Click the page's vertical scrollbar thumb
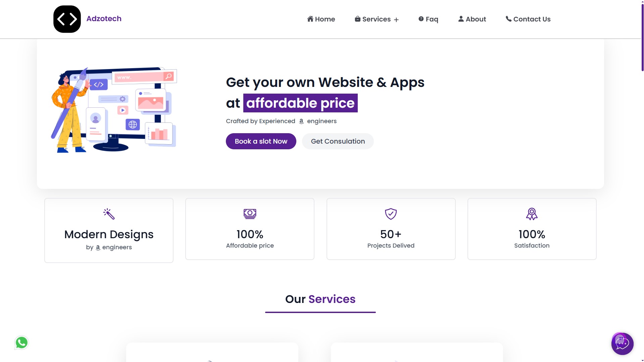The height and width of the screenshot is (362, 644). [642, 37]
